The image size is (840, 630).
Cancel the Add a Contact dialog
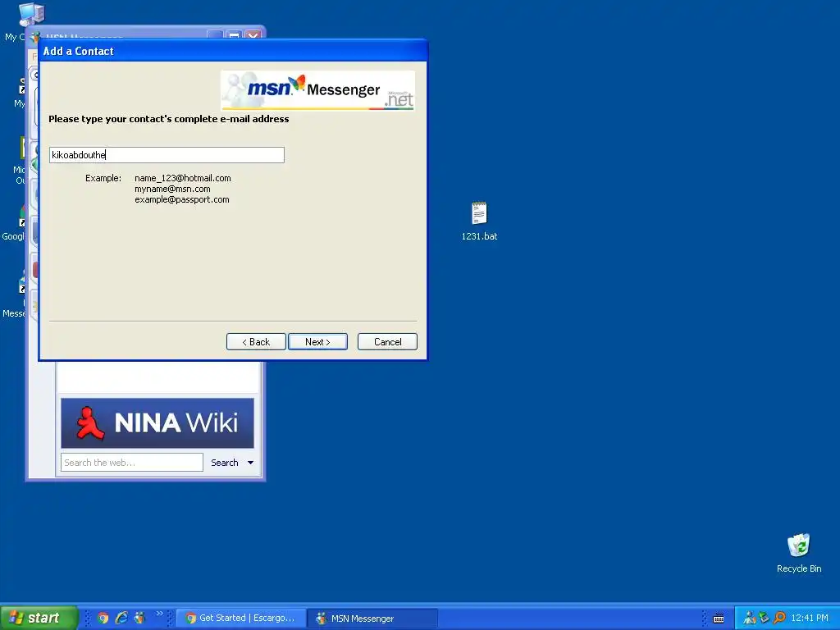pos(387,342)
